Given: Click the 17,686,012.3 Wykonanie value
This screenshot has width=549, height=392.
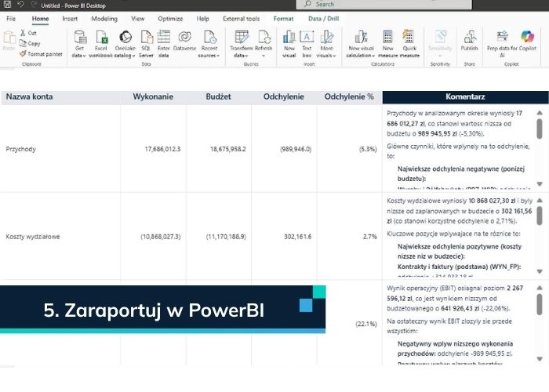Looking at the screenshot, I should point(162,149).
